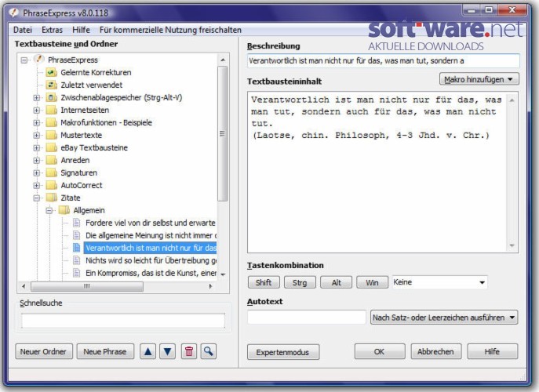The width and height of the screenshot is (539, 392).
Task: Select the 'Gelernte Korrekturen' tree entry
Action: (96, 72)
